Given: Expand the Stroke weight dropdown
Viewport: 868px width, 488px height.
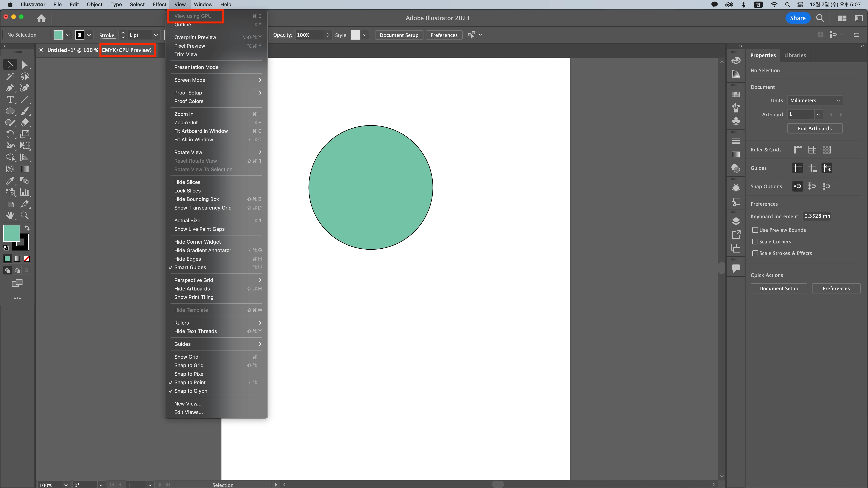Looking at the screenshot, I should point(156,35).
